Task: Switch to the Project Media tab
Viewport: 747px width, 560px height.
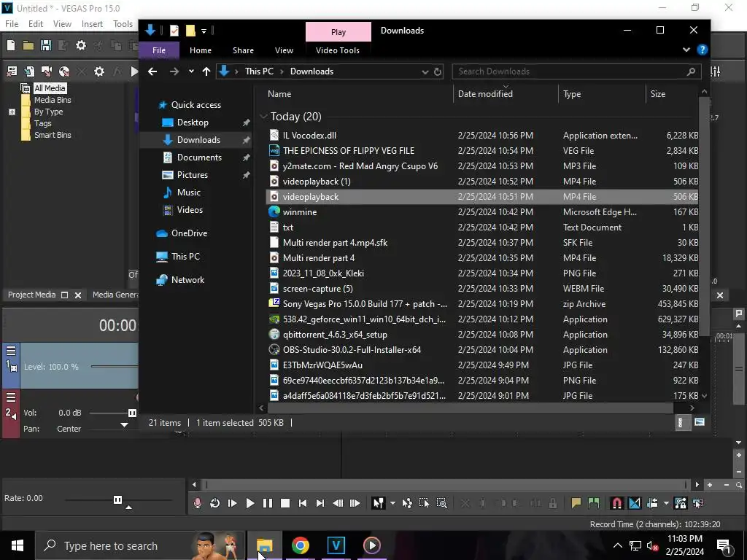Action: pos(31,295)
